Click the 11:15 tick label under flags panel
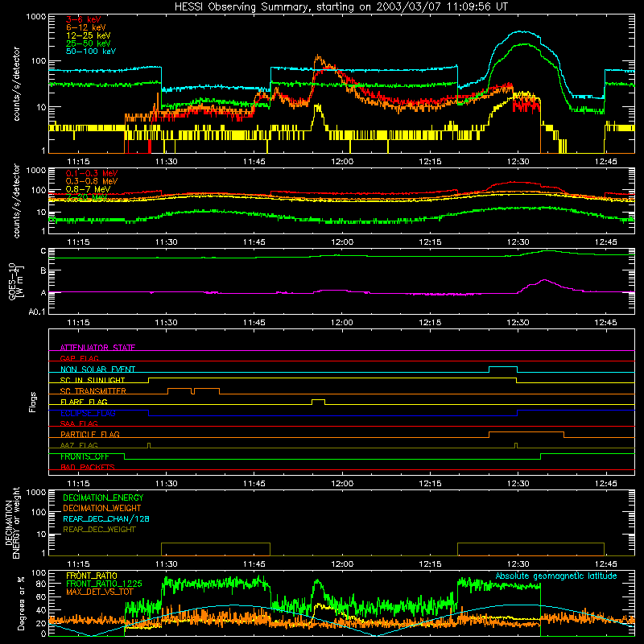The image size is (644, 644). point(78,484)
